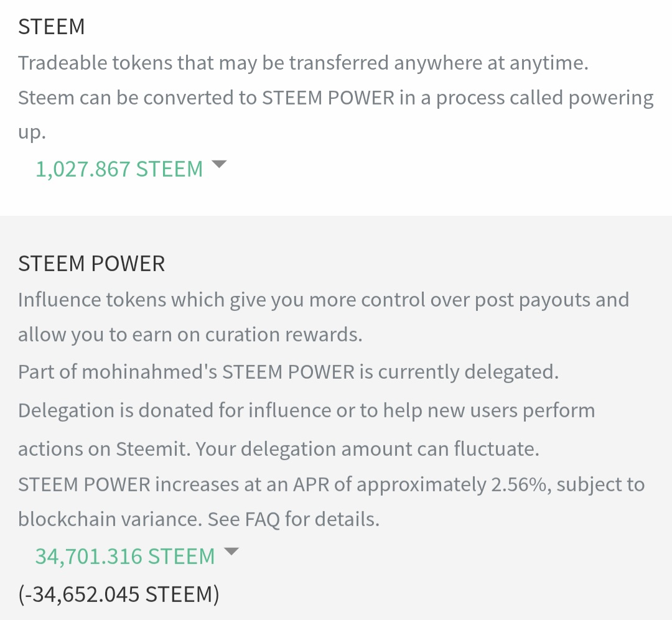Click the 'Influence tokens' description line

324,300
